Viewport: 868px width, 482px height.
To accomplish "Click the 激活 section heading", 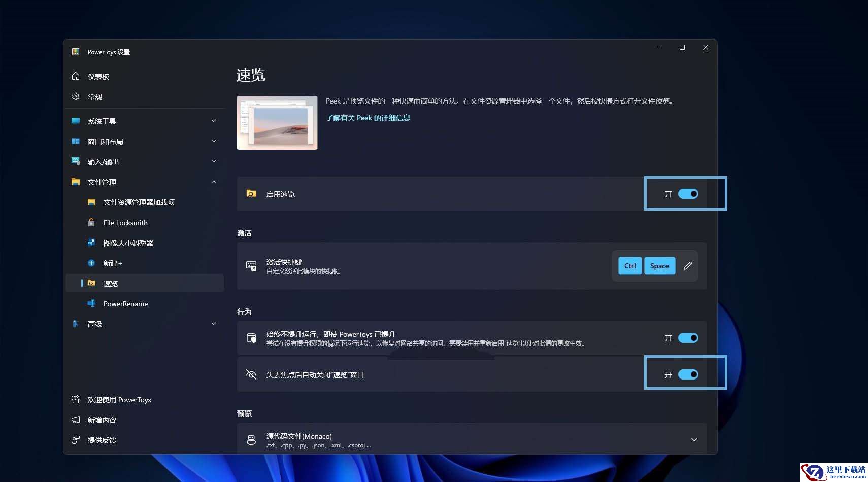I will point(244,233).
